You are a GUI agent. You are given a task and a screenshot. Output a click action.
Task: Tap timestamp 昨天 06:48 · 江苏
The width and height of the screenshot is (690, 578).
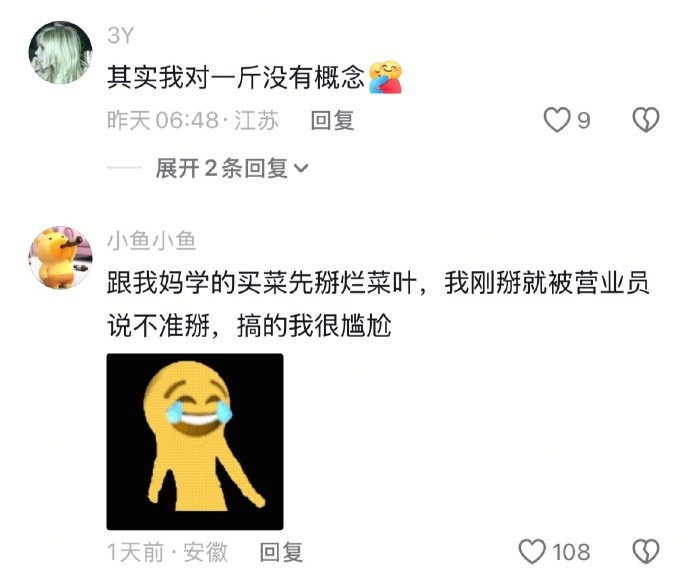coord(193,120)
